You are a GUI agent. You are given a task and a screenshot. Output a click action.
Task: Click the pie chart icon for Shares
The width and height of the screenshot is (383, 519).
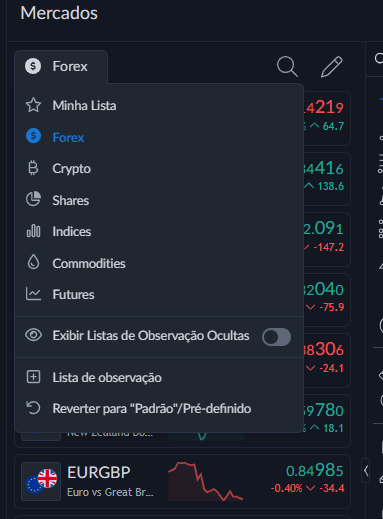tap(33, 199)
